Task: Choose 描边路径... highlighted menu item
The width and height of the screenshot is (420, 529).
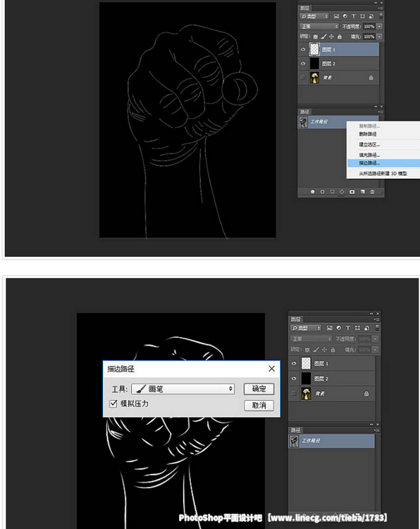Action: [383, 163]
